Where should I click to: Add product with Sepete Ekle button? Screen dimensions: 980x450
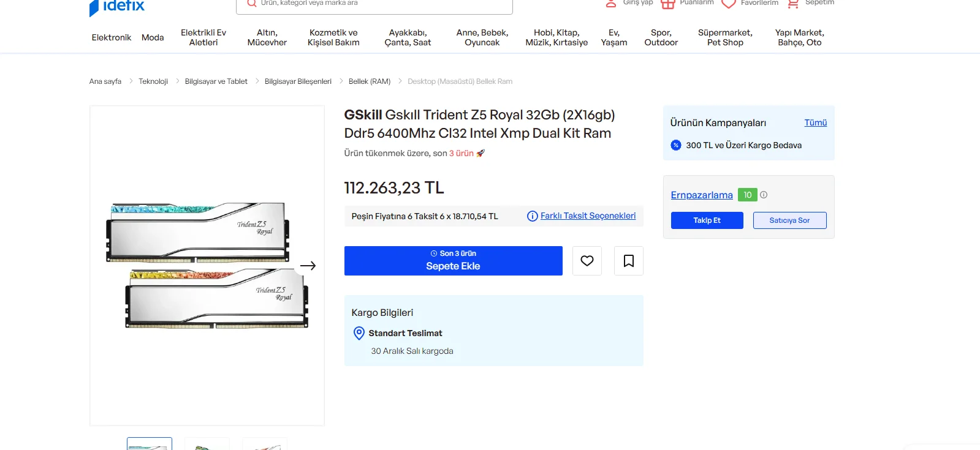[x=453, y=261]
